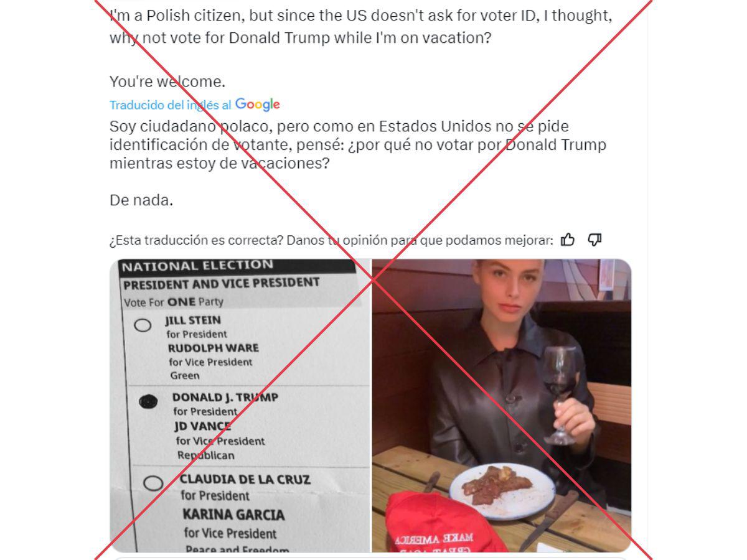Click the Google logo next to translation label
The width and height of the screenshot is (747, 560).
pyautogui.click(x=257, y=105)
